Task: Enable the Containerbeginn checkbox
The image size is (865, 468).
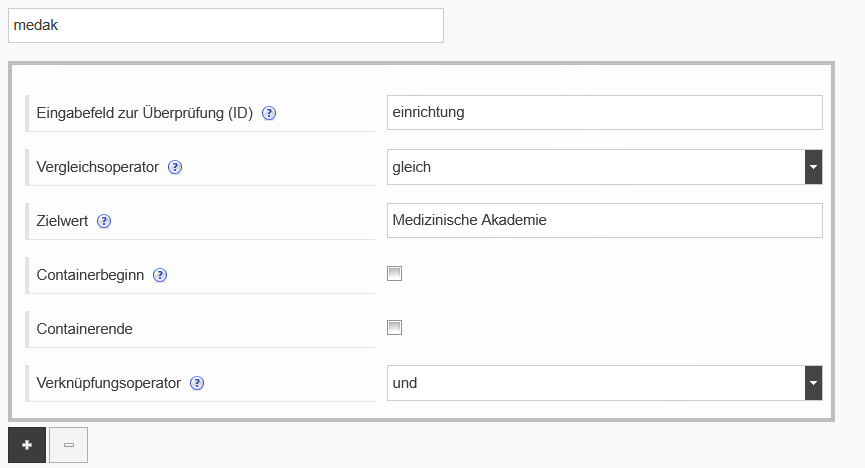Action: (x=395, y=273)
